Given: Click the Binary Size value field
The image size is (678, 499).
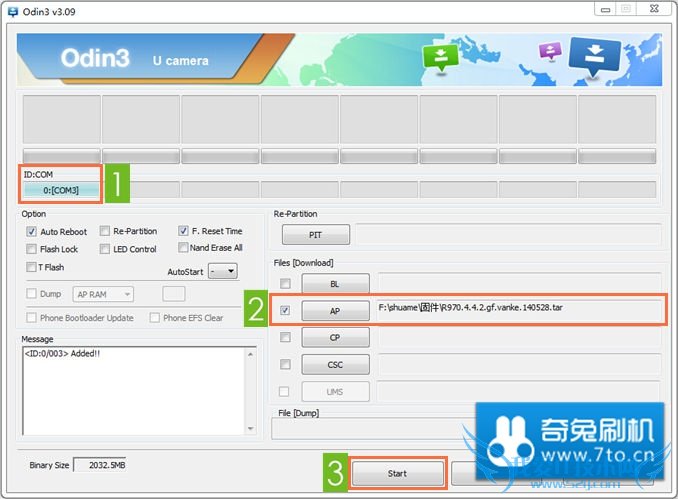Looking at the screenshot, I should tap(100, 465).
